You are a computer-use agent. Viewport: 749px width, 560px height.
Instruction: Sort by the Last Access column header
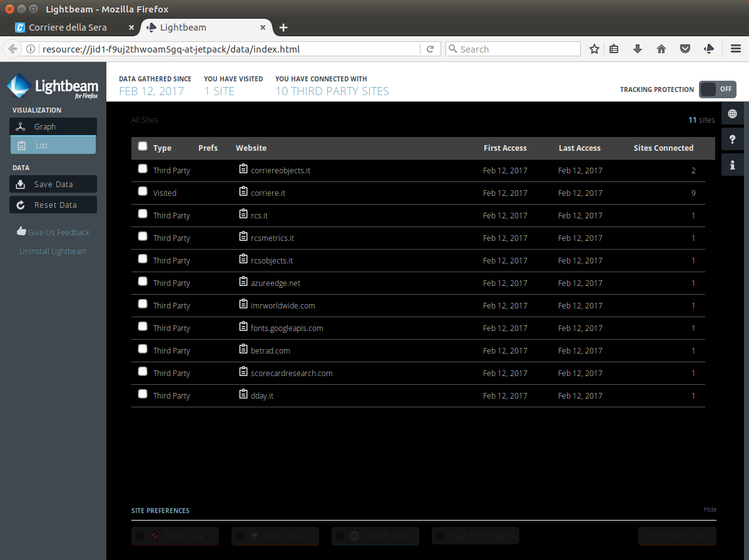click(579, 148)
